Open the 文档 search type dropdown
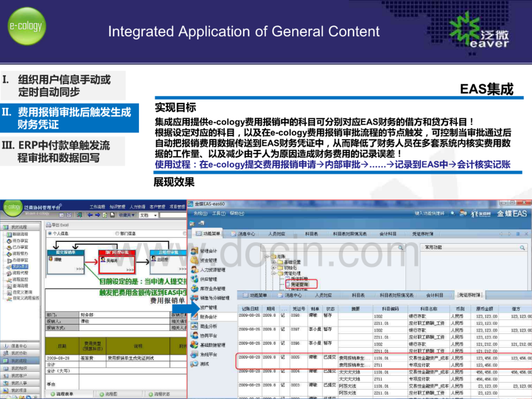Image resolution: width=532 pixels, height=399 pixels. coord(148,215)
